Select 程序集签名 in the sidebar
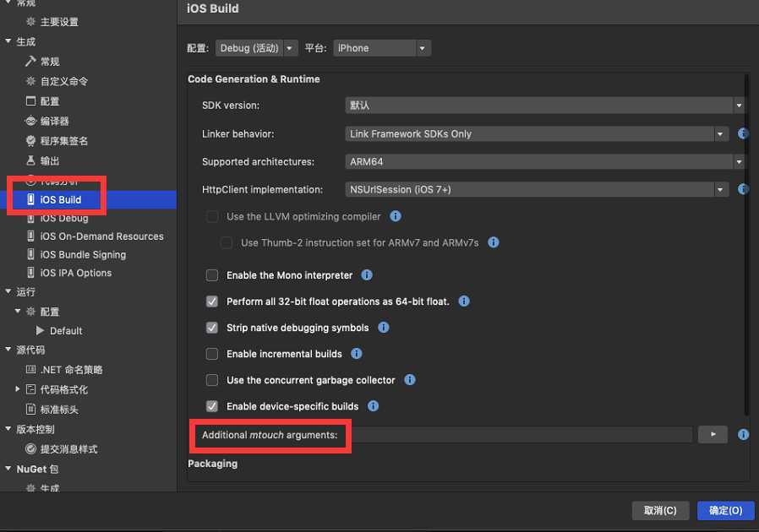Image resolution: width=759 pixels, height=532 pixels. 64,141
